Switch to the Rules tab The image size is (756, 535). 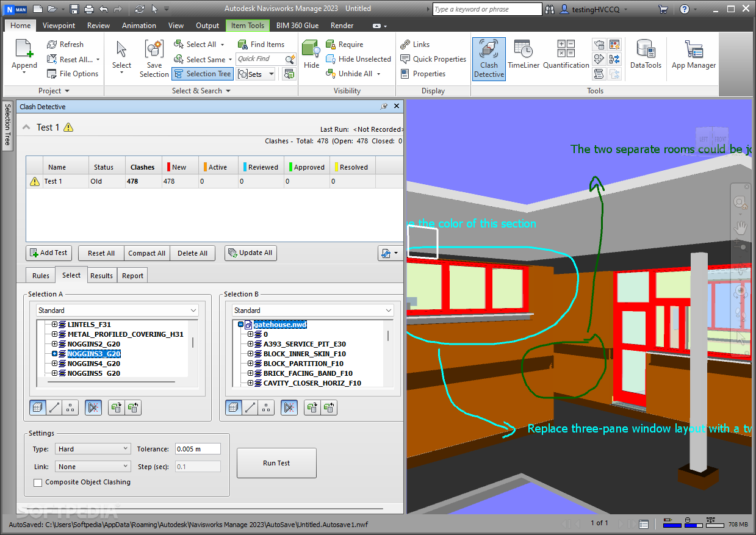[x=41, y=276]
